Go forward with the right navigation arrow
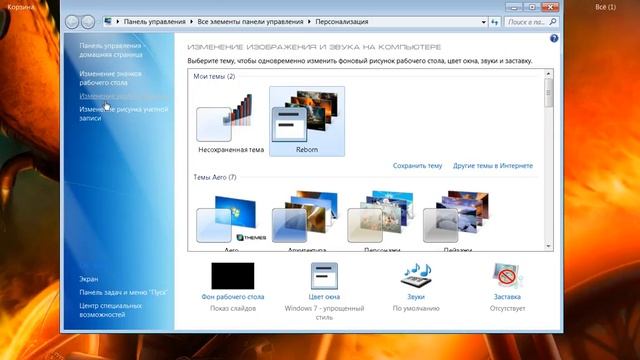Viewport: 640px width, 360px height. click(88, 22)
